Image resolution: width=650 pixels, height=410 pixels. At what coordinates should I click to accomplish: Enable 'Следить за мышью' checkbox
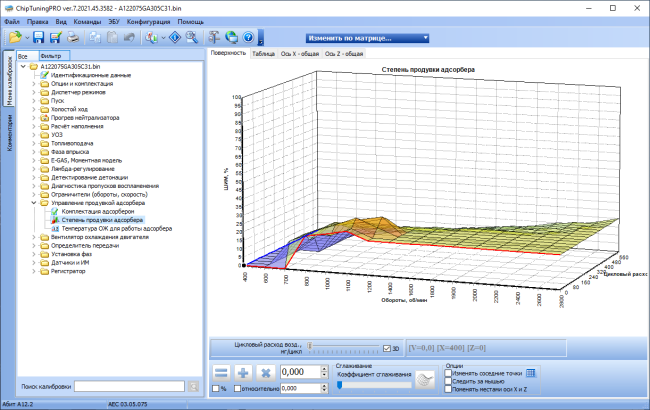pos(448,381)
